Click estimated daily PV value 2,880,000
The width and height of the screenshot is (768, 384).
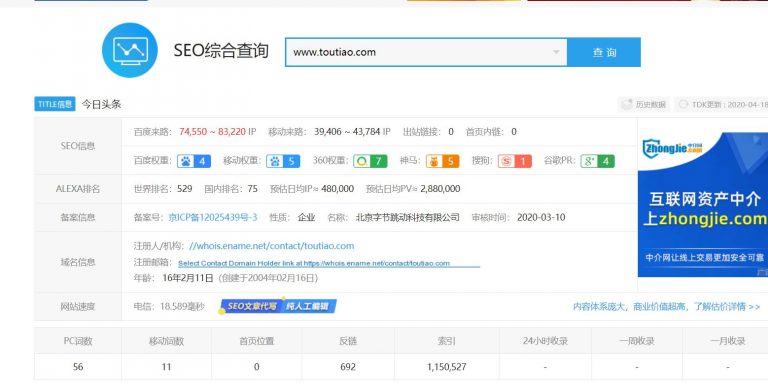tap(440, 189)
